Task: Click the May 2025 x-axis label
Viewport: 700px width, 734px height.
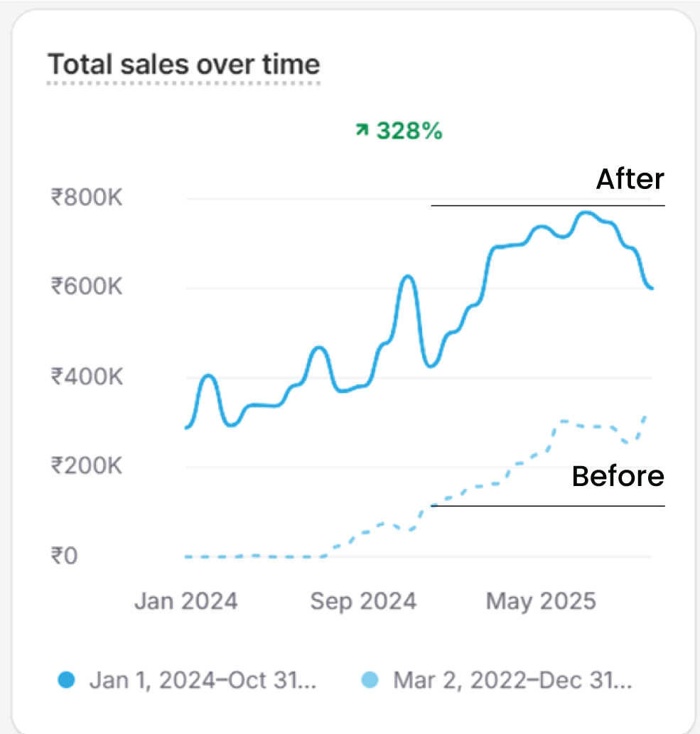Action: point(540,602)
